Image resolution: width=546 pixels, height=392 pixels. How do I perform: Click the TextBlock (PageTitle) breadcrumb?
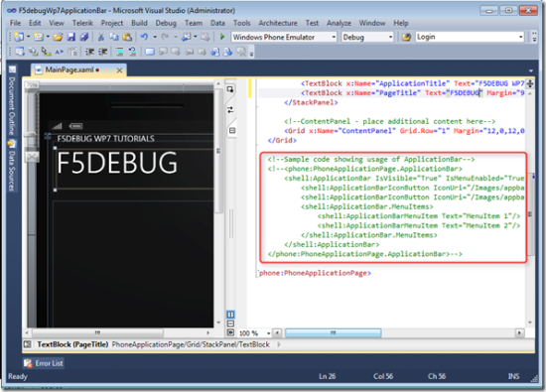(72, 344)
